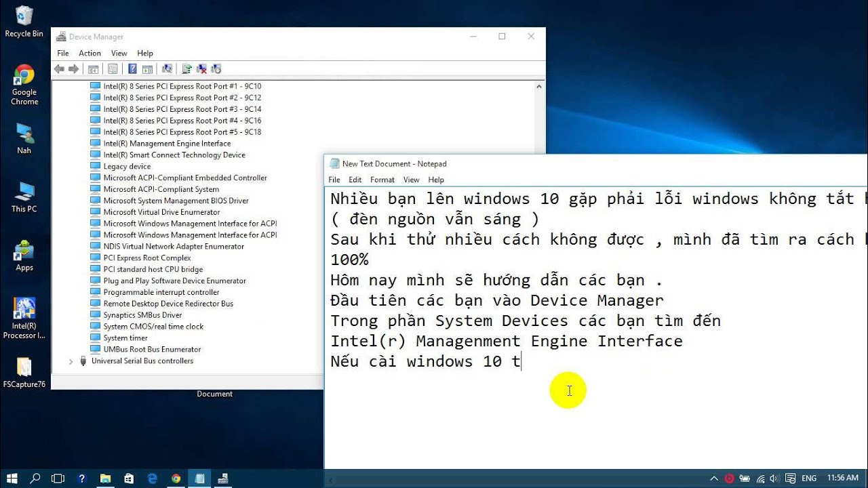Open the Help menu in Device Manager
Screen dimensions: 868x488
(x=145, y=53)
